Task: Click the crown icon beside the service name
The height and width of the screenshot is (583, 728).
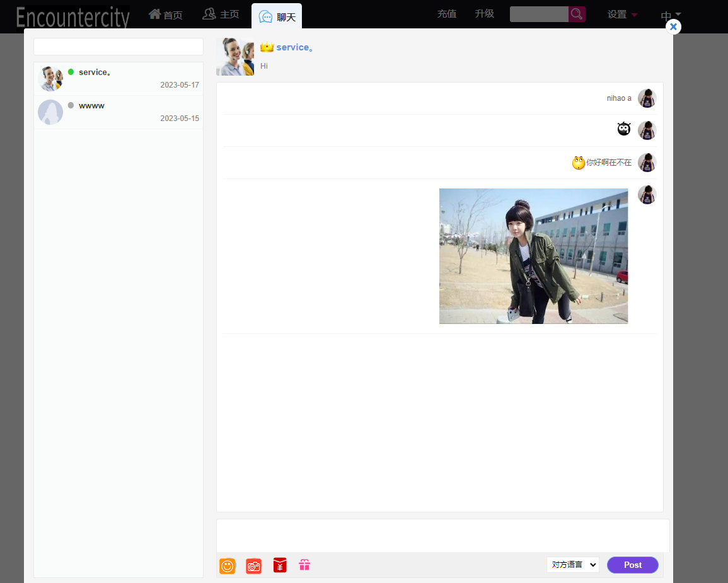Action: [x=267, y=47]
